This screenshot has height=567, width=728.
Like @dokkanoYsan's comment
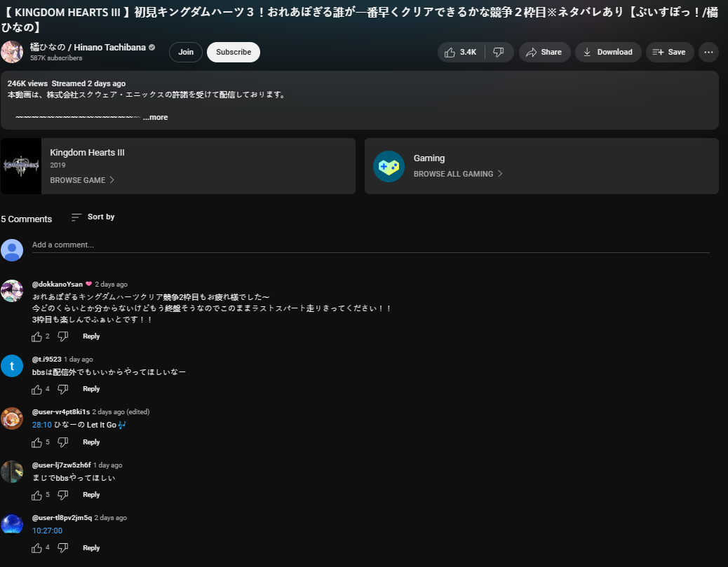pyautogui.click(x=36, y=337)
